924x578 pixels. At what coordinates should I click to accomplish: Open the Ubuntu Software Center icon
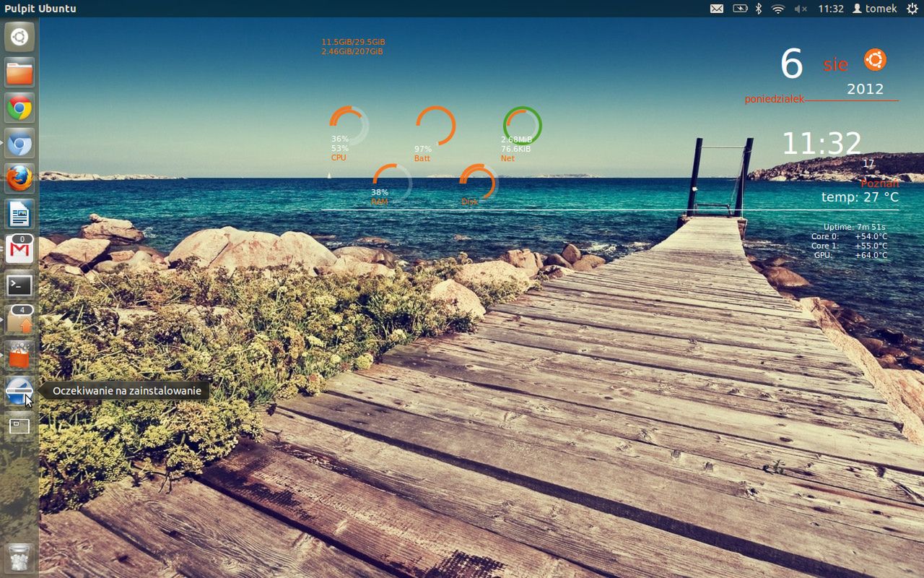coord(19,355)
